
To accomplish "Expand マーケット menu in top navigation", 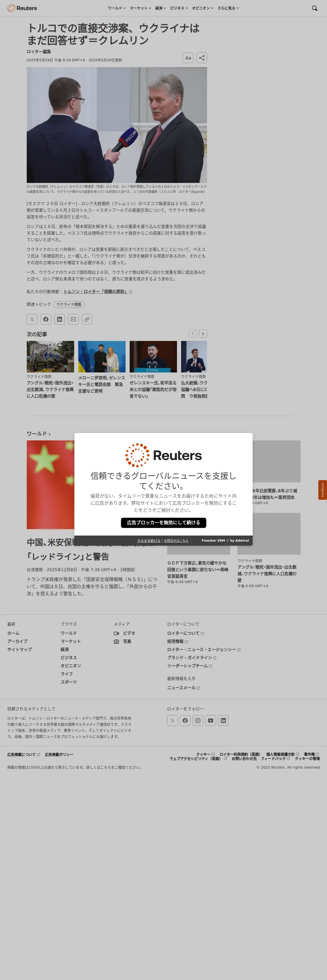I will (141, 8).
